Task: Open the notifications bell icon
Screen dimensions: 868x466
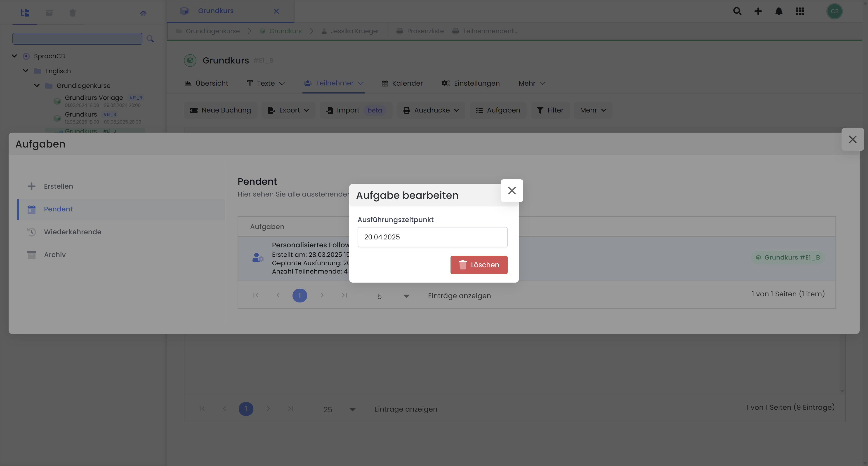Action: [779, 11]
